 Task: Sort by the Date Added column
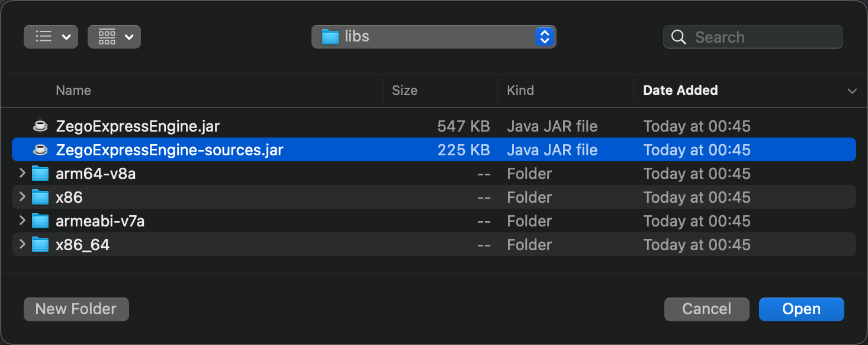[680, 90]
